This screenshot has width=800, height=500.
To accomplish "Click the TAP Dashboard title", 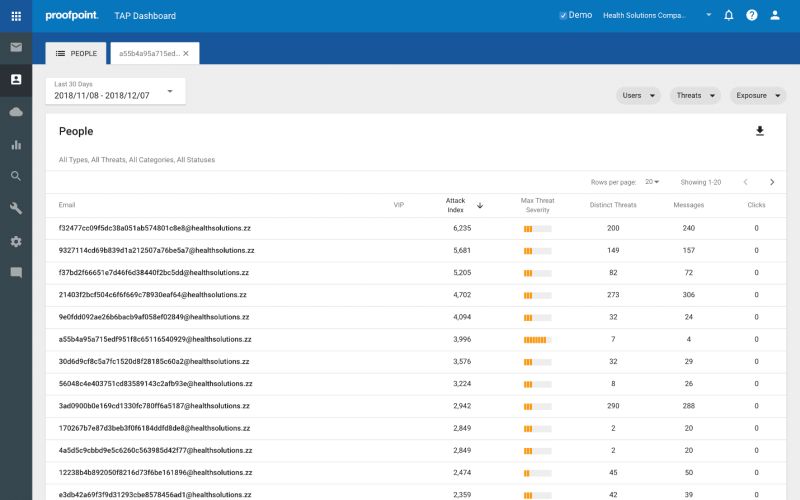I will [145, 16].
